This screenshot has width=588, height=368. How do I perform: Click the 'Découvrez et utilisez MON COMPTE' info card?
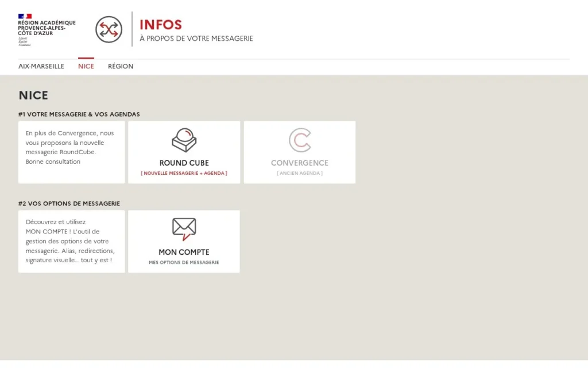(72, 241)
